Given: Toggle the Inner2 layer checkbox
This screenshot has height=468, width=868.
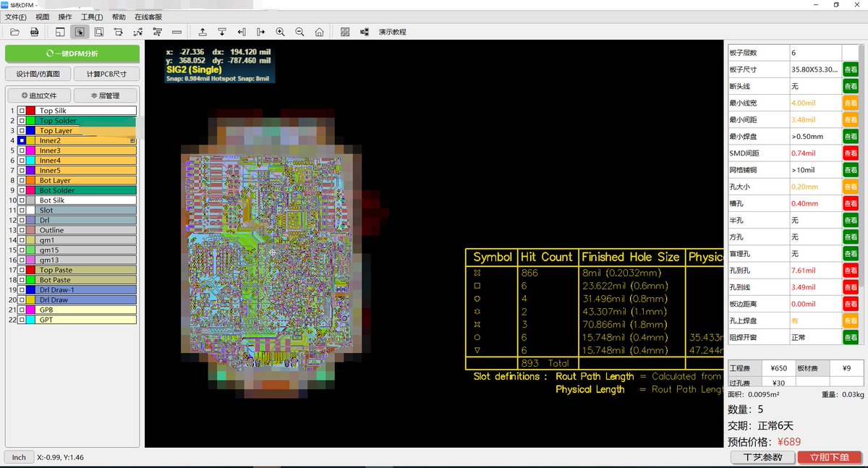Looking at the screenshot, I should pos(22,140).
